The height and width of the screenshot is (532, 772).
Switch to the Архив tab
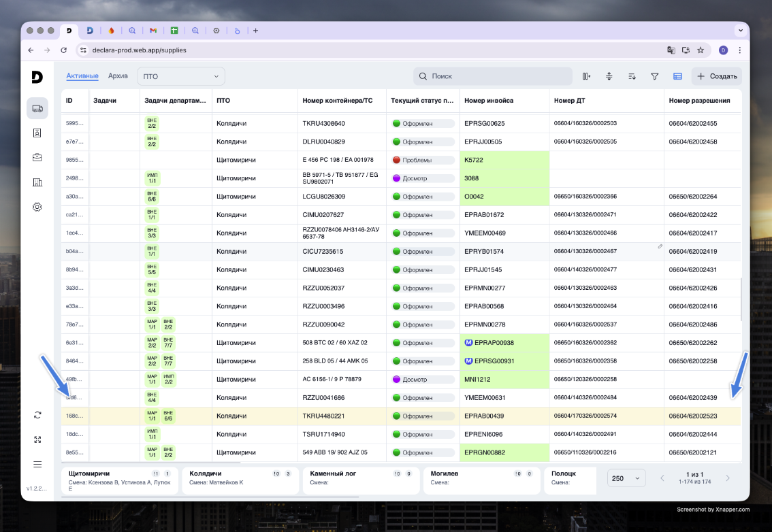(x=118, y=76)
